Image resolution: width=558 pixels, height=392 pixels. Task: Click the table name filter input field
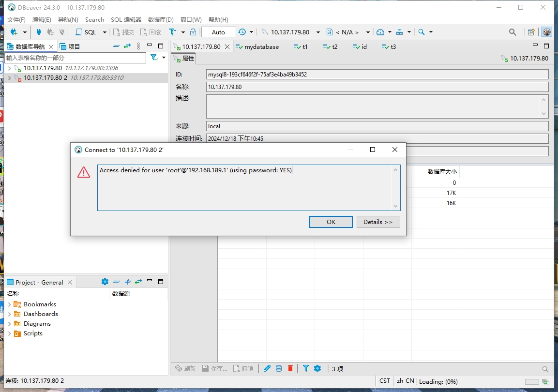[x=75, y=58]
